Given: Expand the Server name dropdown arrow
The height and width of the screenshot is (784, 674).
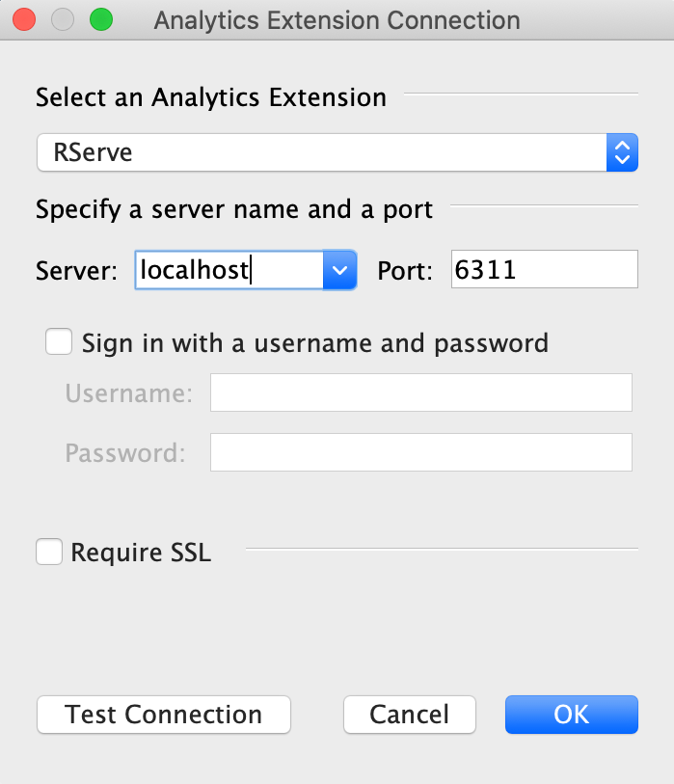Looking at the screenshot, I should click(339, 270).
